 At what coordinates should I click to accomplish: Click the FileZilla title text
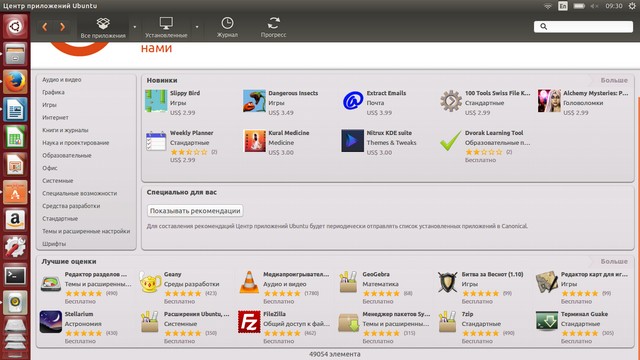(x=274, y=314)
